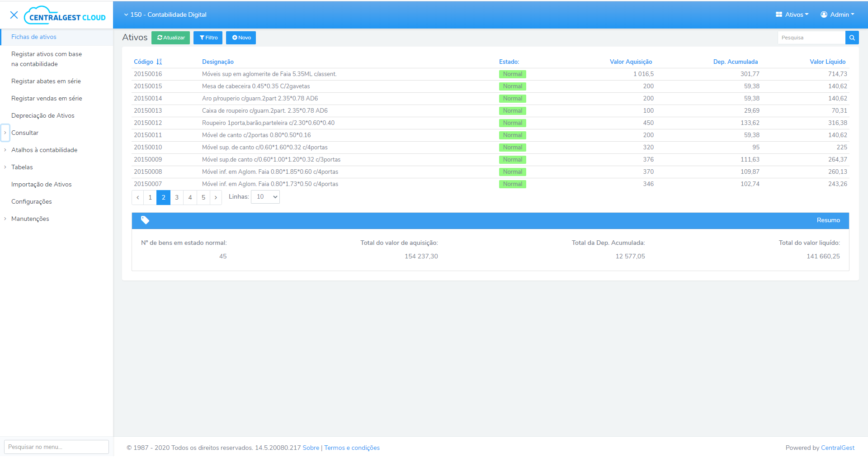868x458 pixels.
Task: Expand the Manutenções menu section
Action: (x=30, y=219)
